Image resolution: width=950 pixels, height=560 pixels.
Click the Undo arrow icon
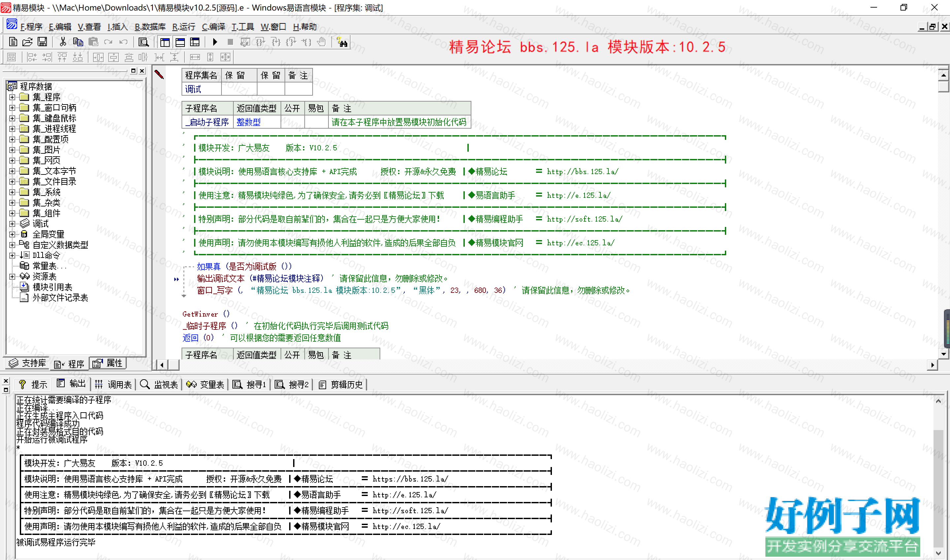(x=123, y=42)
